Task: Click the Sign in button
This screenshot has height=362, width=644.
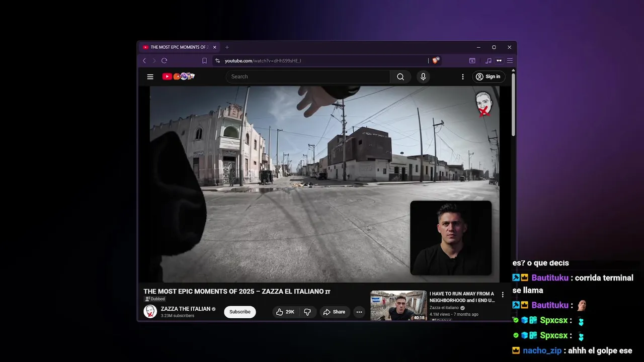Action: coord(488,76)
